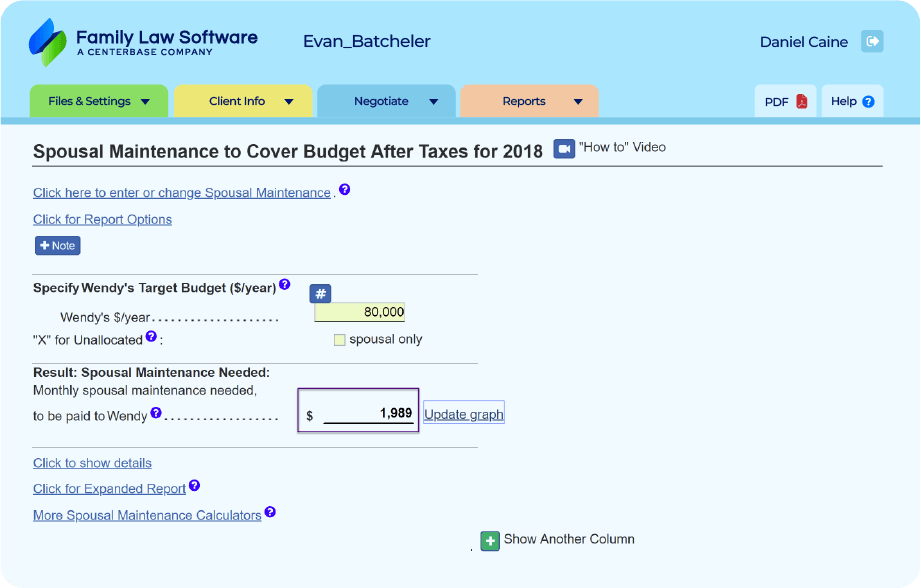
Task: Click help icon next to Spousal Maintenance link
Action: [344, 189]
